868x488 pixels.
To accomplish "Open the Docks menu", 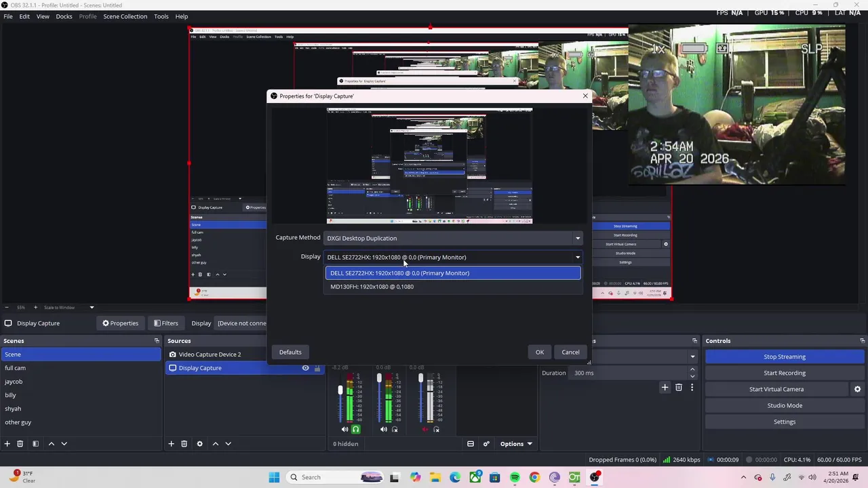I will 64,16.
